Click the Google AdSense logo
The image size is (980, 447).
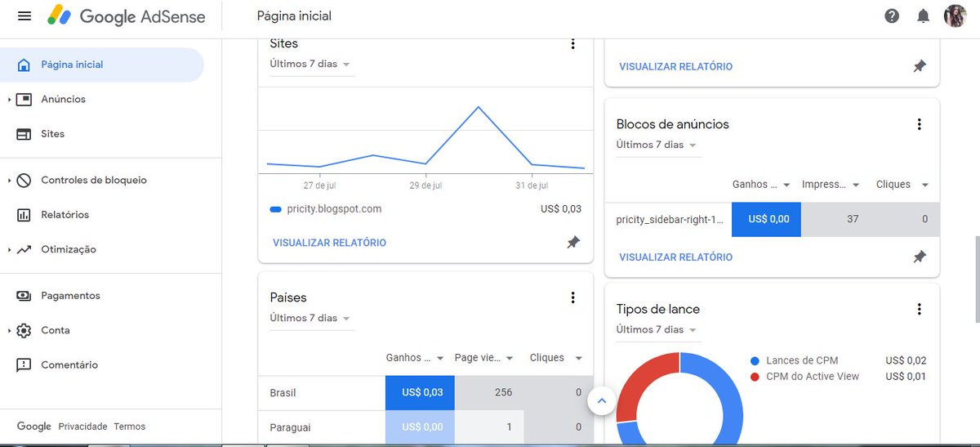tap(127, 16)
